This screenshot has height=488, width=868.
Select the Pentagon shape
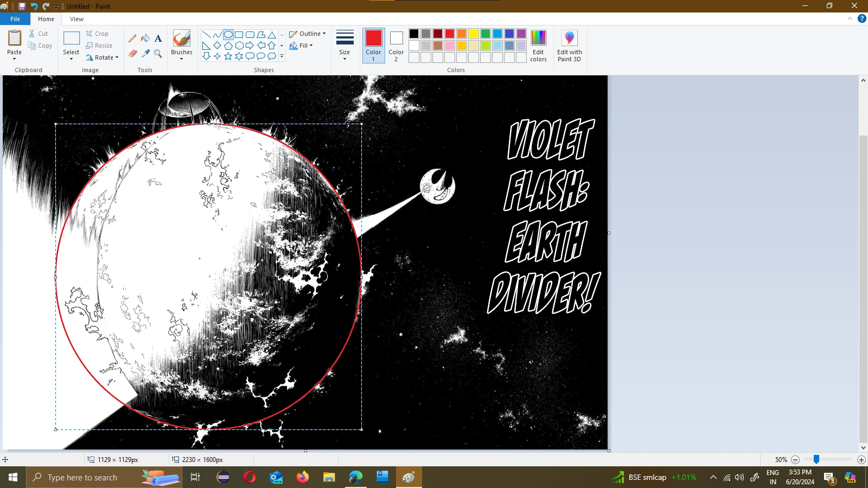click(228, 46)
